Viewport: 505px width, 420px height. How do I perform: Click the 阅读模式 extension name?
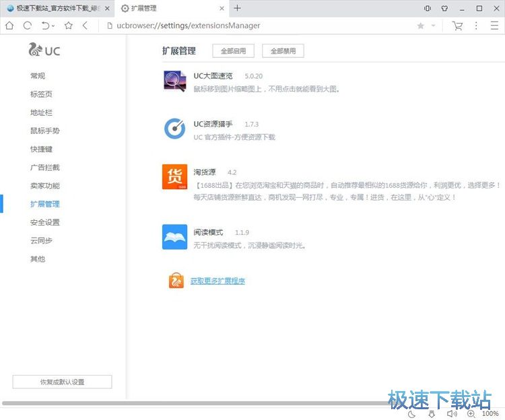click(x=208, y=232)
